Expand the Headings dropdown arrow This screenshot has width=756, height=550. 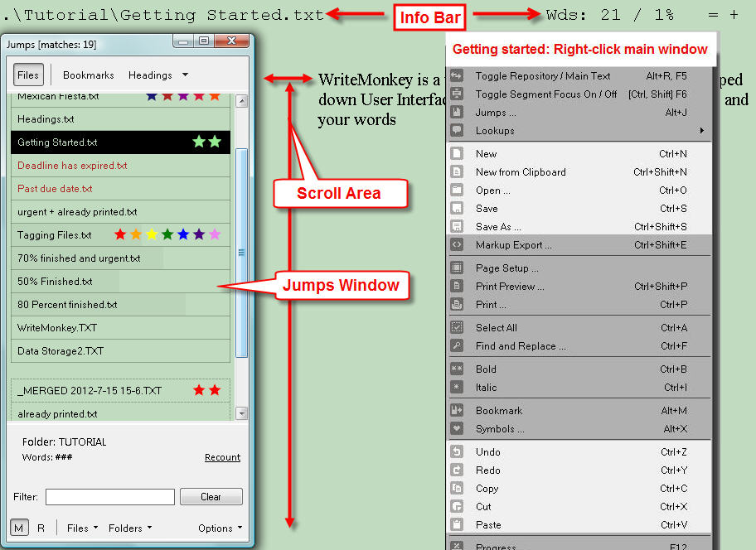pyautogui.click(x=185, y=75)
